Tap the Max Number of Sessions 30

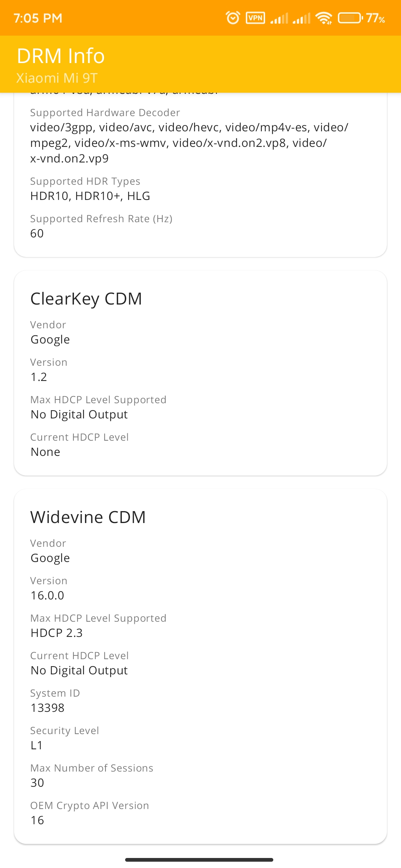pos(37,783)
